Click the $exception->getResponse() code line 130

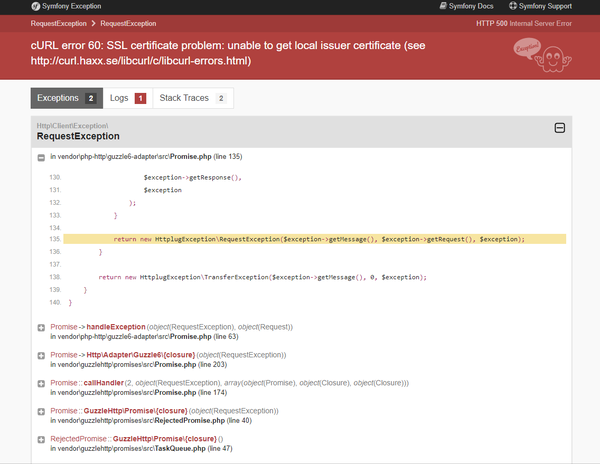click(192, 177)
